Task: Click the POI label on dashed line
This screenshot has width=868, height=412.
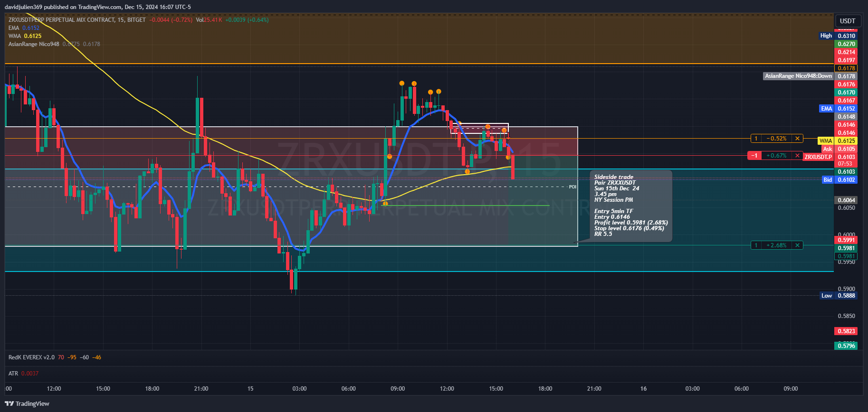Action: (x=572, y=187)
